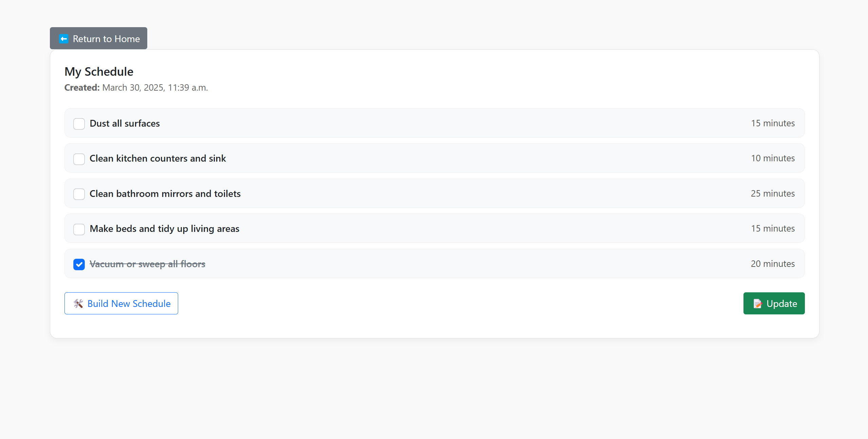The width and height of the screenshot is (868, 439).
Task: Uncheck Vacuum or sweep all floors
Action: pyautogui.click(x=79, y=264)
